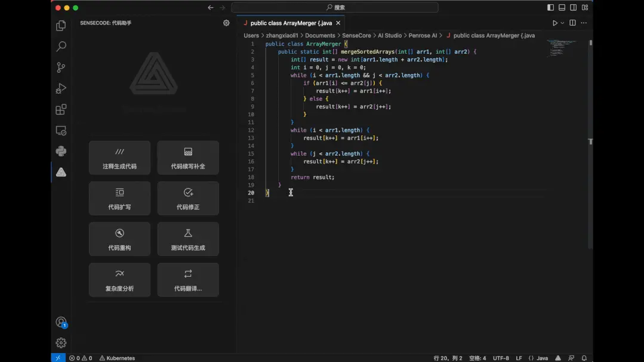The height and width of the screenshot is (362, 644).
Task: Open the Python activity bar icon
Action: click(x=61, y=151)
